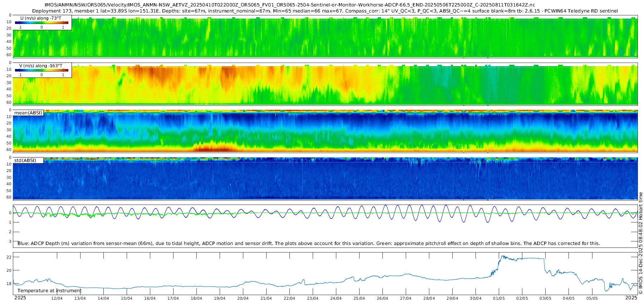Click temperature axis tick label 18
This screenshot has height=304, width=644.
(x=9, y=284)
